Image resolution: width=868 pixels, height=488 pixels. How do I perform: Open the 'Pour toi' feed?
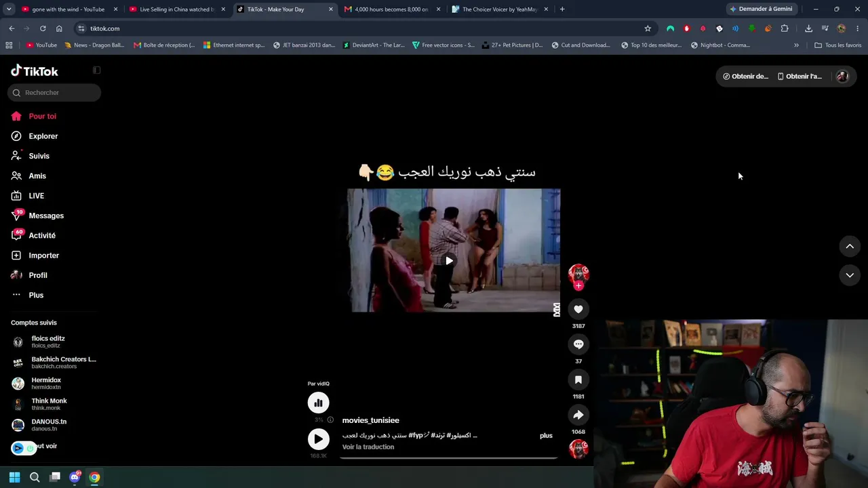click(42, 117)
